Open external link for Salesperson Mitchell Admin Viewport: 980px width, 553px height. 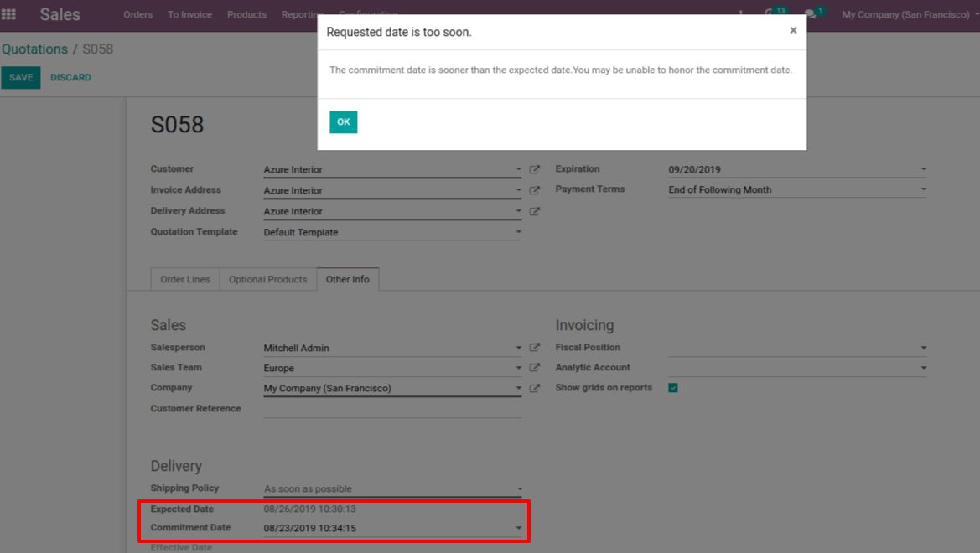tap(534, 348)
